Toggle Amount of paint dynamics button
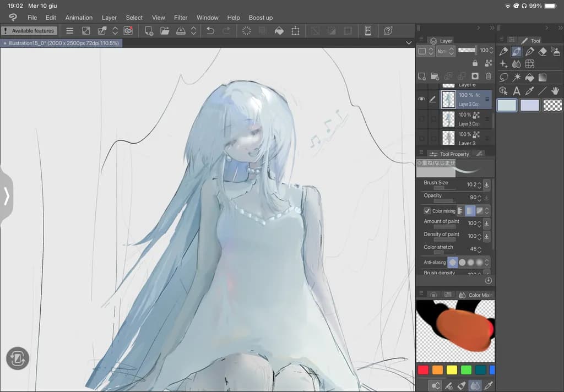 (x=486, y=224)
